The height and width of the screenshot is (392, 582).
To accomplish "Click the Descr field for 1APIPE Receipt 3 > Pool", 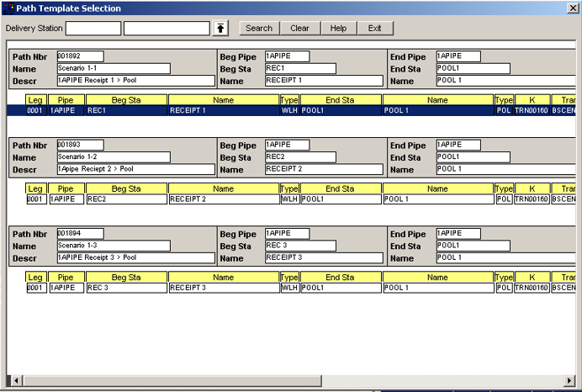I will 135,257.
